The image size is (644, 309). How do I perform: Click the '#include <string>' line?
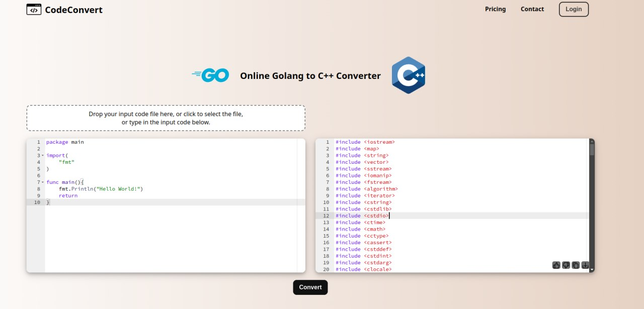pos(362,156)
